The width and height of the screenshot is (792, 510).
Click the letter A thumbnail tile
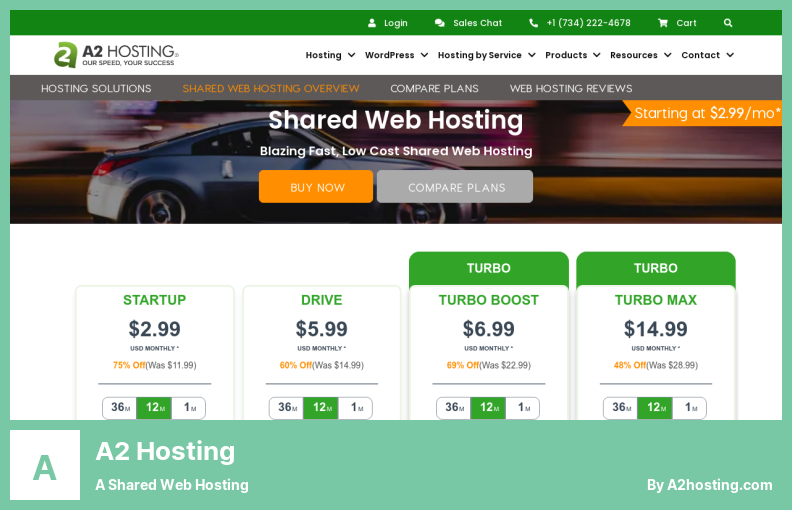pos(45,465)
